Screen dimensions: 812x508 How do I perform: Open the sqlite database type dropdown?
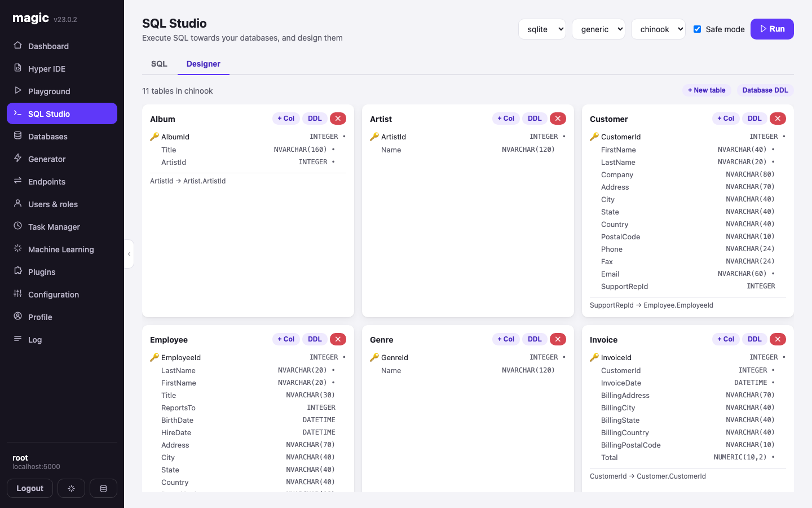(x=542, y=29)
